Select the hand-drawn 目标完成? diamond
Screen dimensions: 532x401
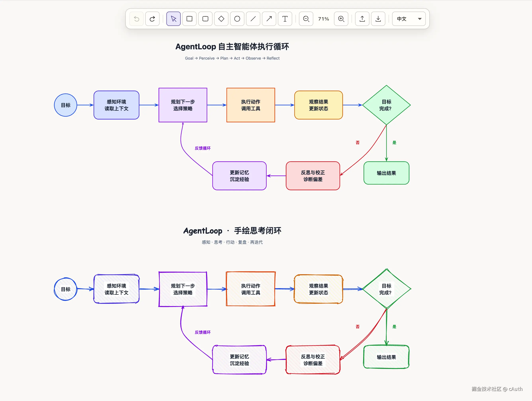pos(386,289)
